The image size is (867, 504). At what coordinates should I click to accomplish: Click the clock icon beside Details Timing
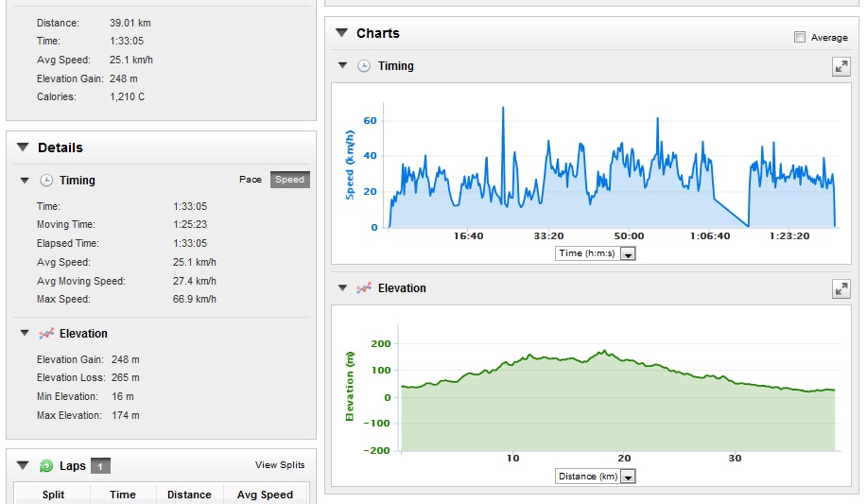46,181
